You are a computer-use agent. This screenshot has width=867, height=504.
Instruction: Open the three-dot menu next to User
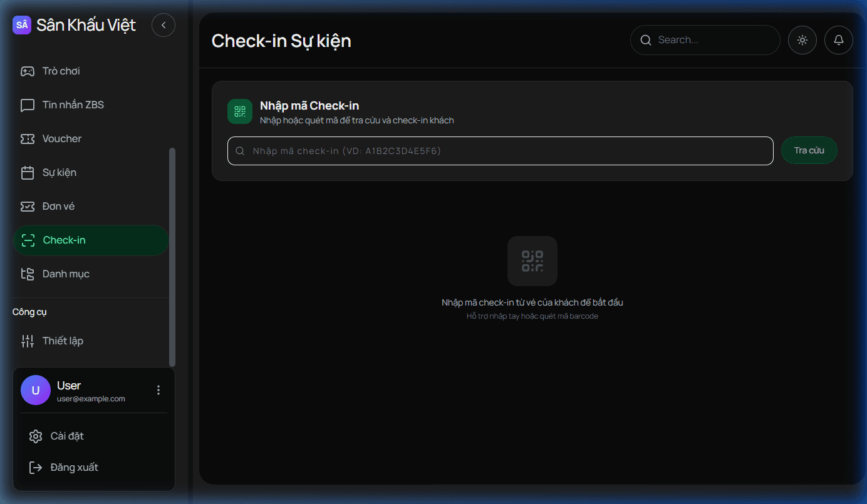158,390
